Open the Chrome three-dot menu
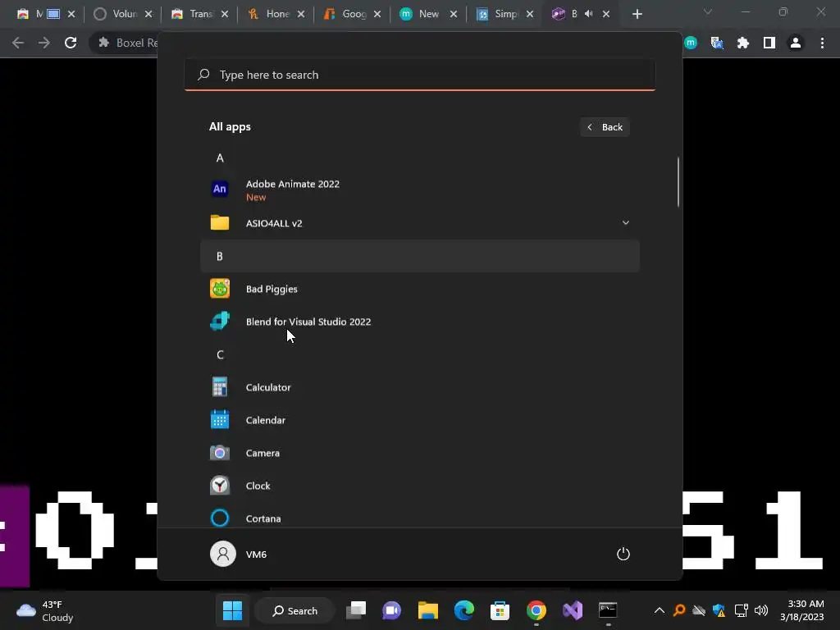This screenshot has height=630, width=840. [x=822, y=43]
